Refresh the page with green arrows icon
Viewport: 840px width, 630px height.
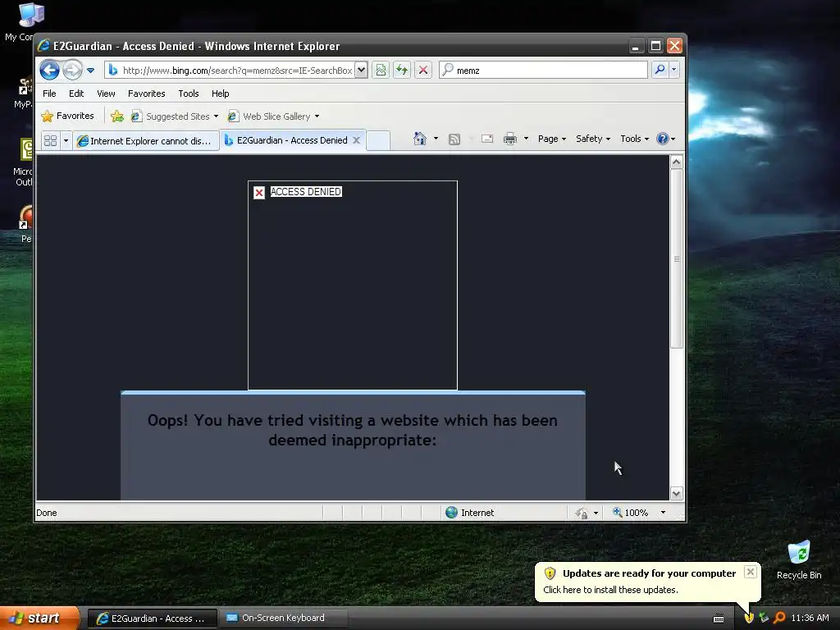pos(402,71)
